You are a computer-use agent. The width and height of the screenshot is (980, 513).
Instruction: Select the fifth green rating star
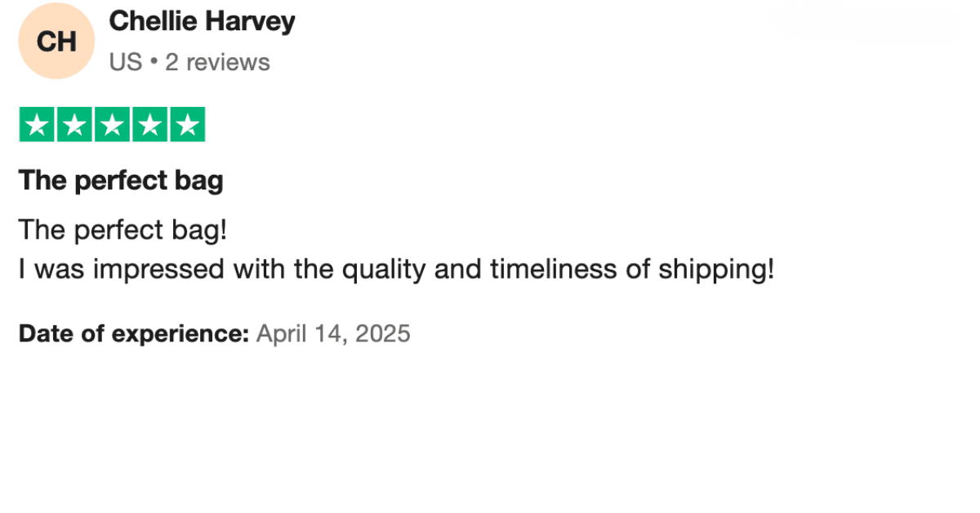(x=187, y=125)
